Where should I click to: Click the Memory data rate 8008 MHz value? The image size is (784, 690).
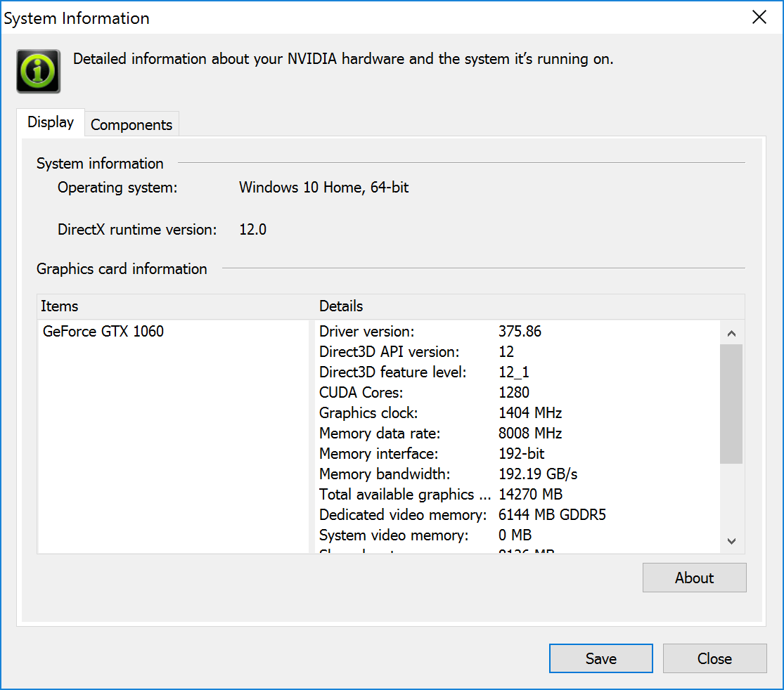[530, 434]
